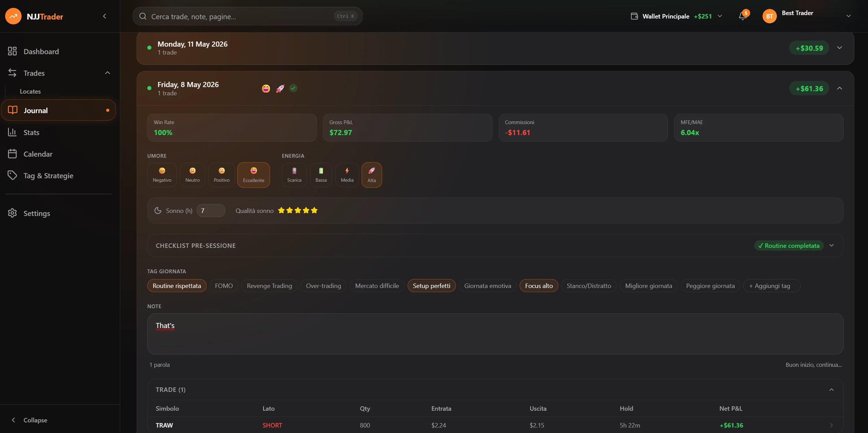Toggle the Over-trading day tag
This screenshot has width=868, height=433.
pos(323,286)
